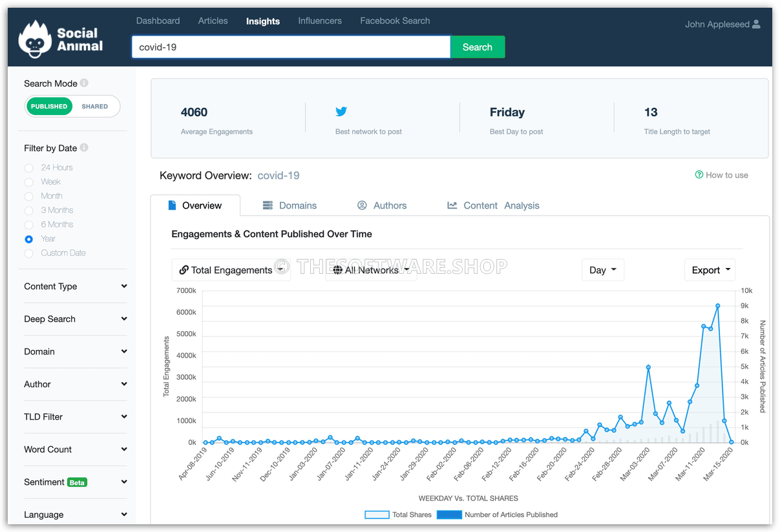This screenshot has width=780, height=532.
Task: Click the Social Animal monkey logo
Action: tap(35, 39)
